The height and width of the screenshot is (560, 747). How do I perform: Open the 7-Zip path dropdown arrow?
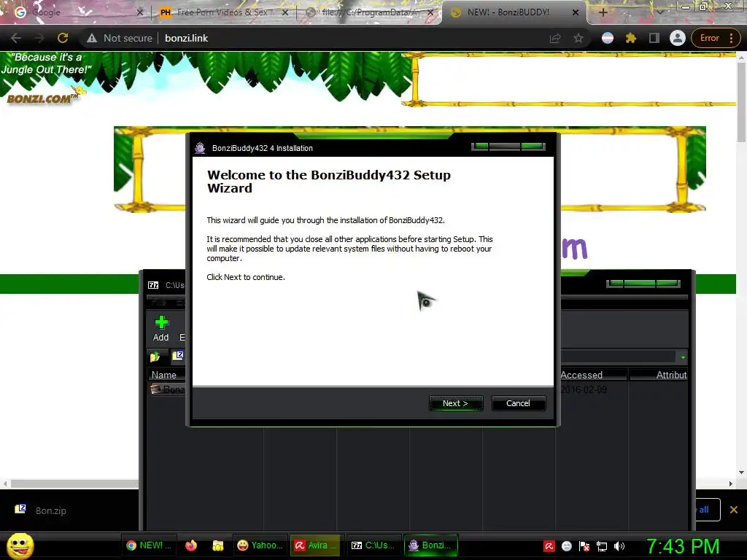click(683, 357)
